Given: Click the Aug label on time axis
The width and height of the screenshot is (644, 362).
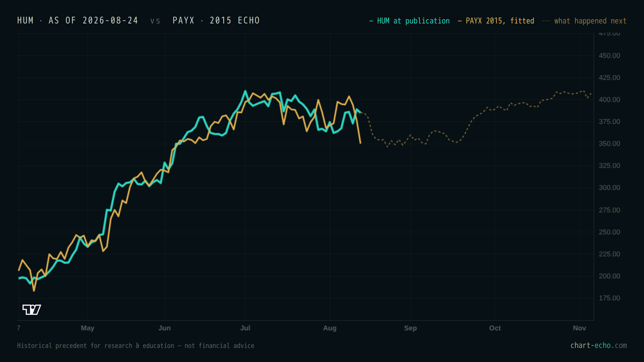Looking at the screenshot, I should (x=330, y=328).
